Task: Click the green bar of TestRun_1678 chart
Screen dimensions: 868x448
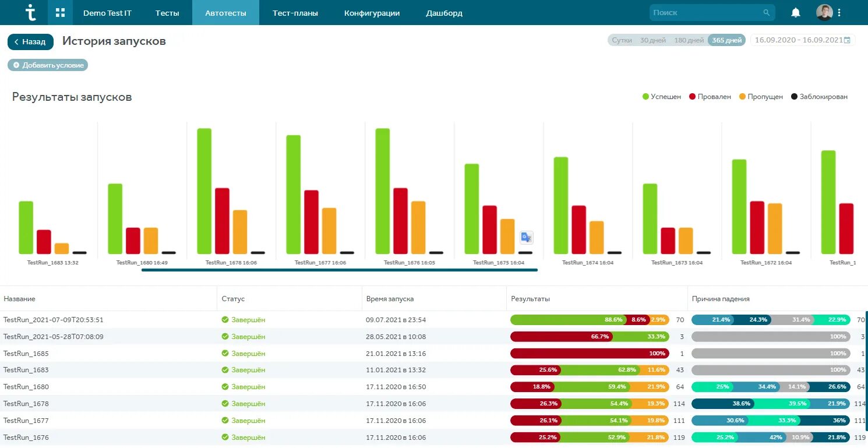Action: coord(204,191)
